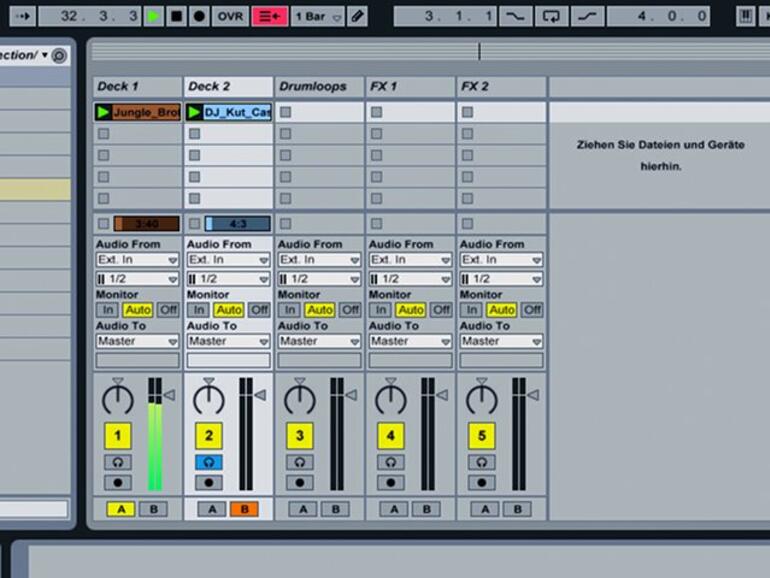Select the FX 2 track header
This screenshot has width=770, height=578.
pyautogui.click(x=501, y=87)
